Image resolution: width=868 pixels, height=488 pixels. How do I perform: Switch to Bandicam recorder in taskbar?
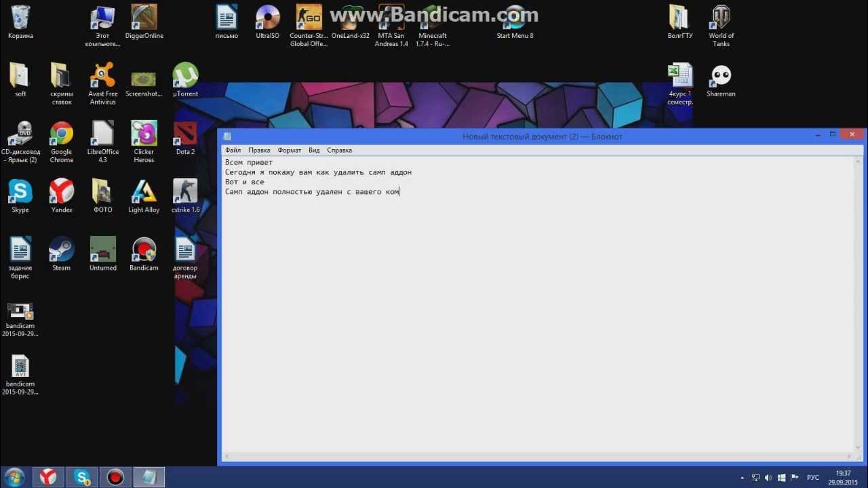115,477
